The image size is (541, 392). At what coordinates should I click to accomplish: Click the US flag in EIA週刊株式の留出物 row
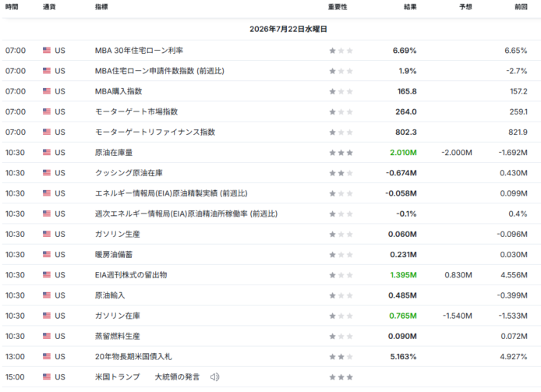click(47, 275)
